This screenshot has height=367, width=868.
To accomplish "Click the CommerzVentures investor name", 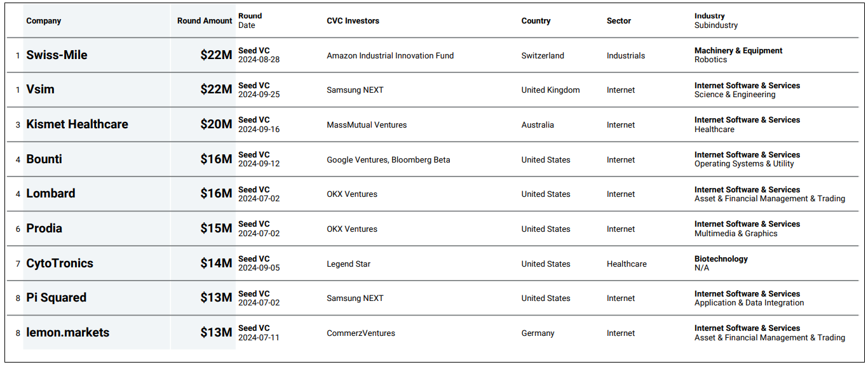I will (361, 333).
